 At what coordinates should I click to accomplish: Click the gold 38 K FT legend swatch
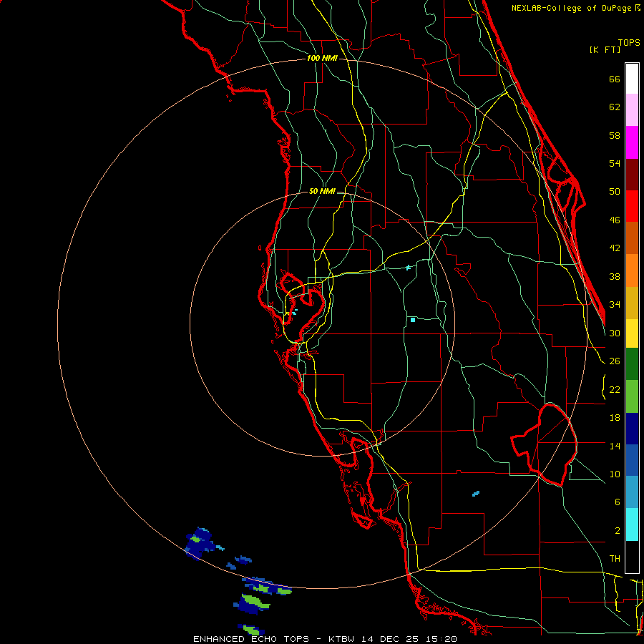point(632,303)
